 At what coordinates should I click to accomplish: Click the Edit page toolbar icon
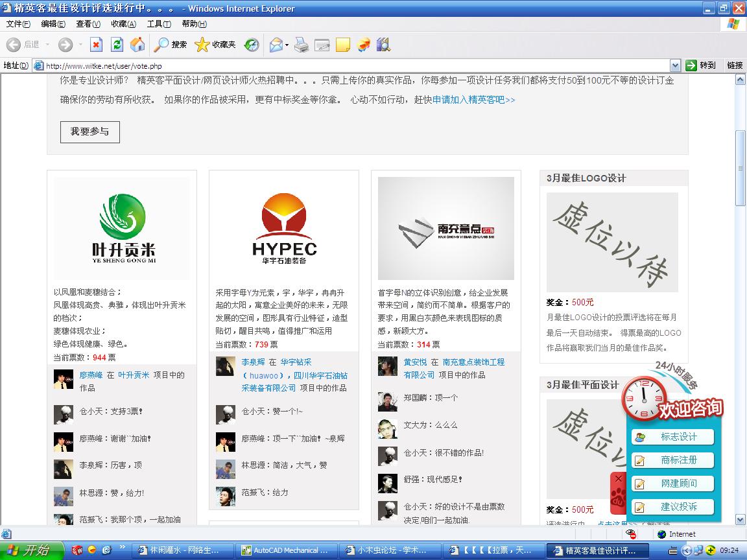pos(322,45)
